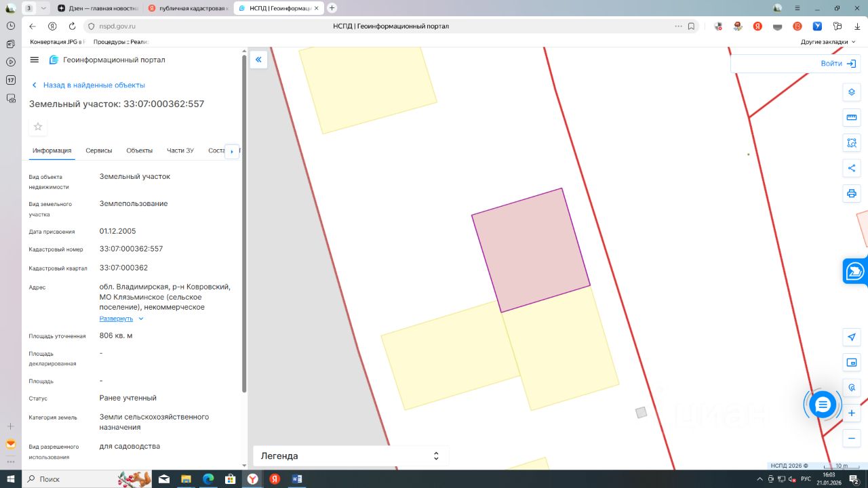Viewport: 868px width, 488px height.
Task: Click Назад в найденные объекты link
Action: point(88,85)
